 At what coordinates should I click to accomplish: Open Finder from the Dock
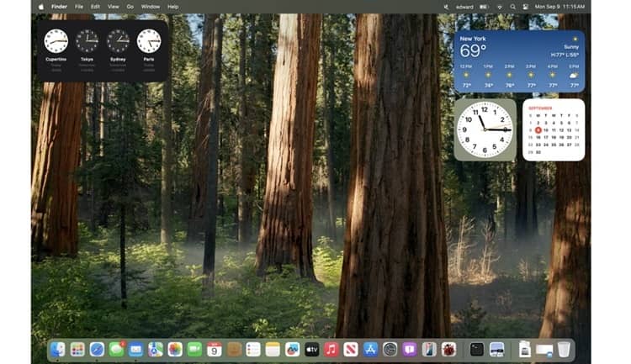click(58, 350)
